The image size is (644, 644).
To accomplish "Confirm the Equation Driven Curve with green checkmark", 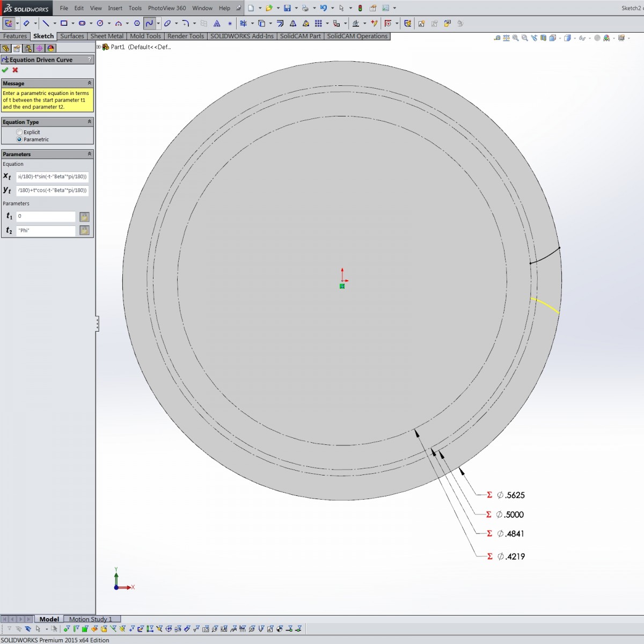I will point(5,70).
